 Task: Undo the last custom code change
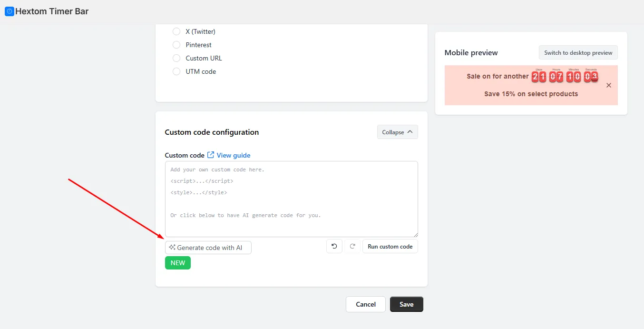click(334, 246)
